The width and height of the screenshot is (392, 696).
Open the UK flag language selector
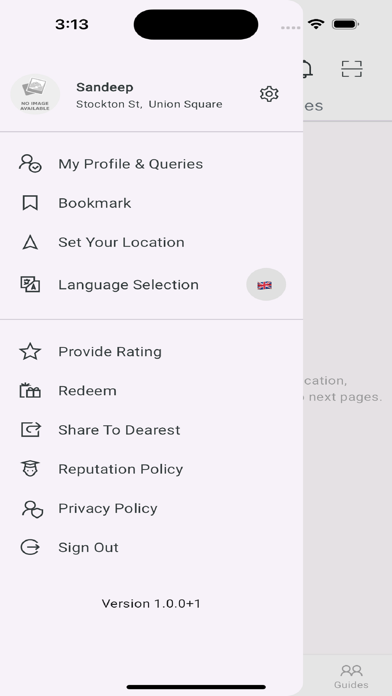coord(266,285)
